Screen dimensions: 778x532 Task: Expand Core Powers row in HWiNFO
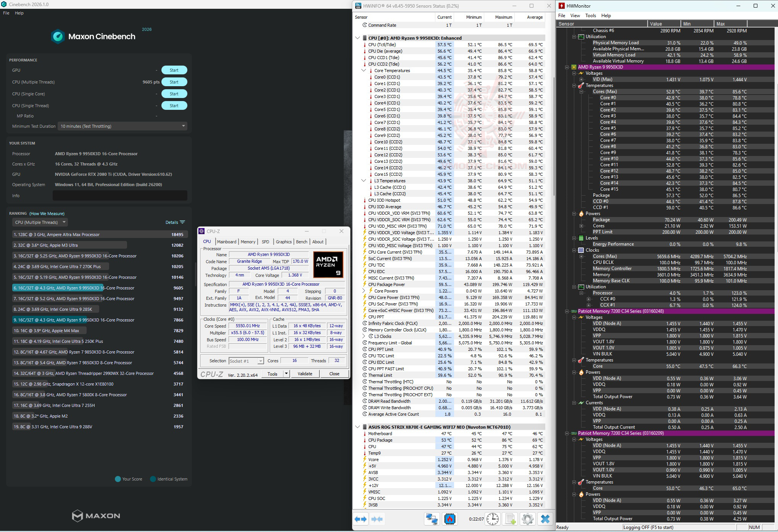(x=364, y=291)
